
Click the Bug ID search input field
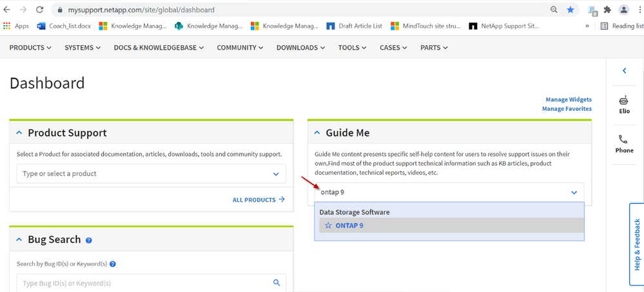(x=142, y=283)
